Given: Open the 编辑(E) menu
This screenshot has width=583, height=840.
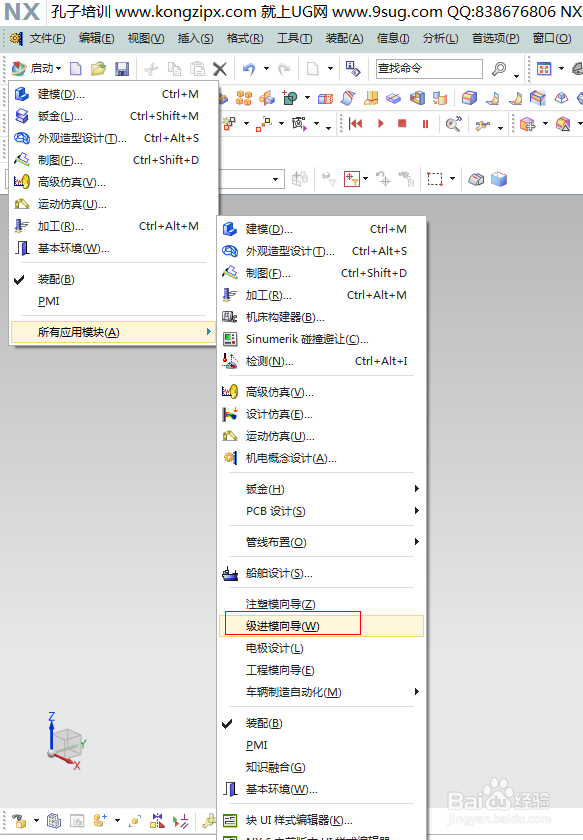Looking at the screenshot, I should [x=96, y=38].
